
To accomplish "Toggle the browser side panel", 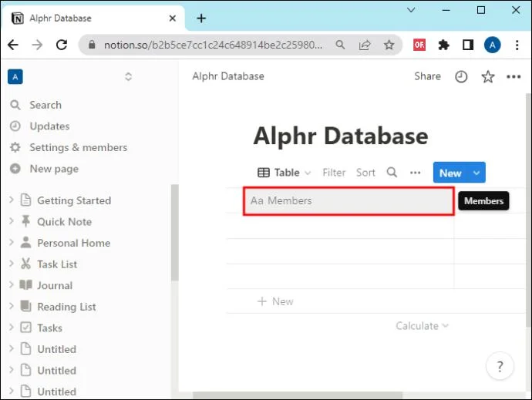I will click(468, 45).
